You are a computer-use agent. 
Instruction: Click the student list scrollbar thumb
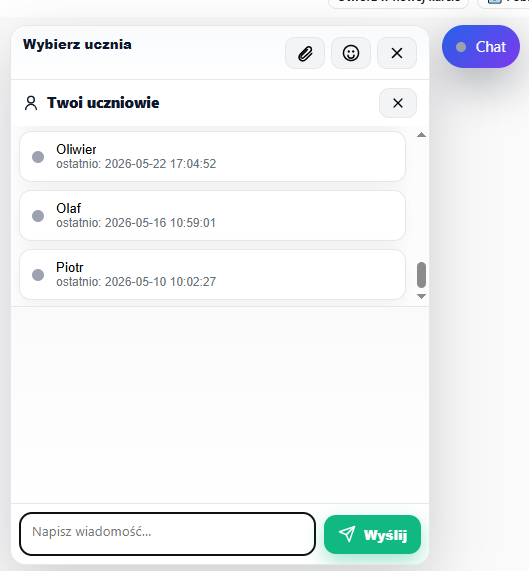(421, 275)
